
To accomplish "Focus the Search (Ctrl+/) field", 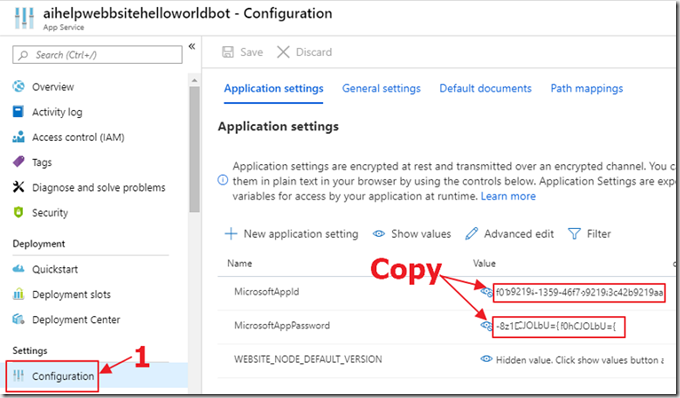I will pos(97,55).
